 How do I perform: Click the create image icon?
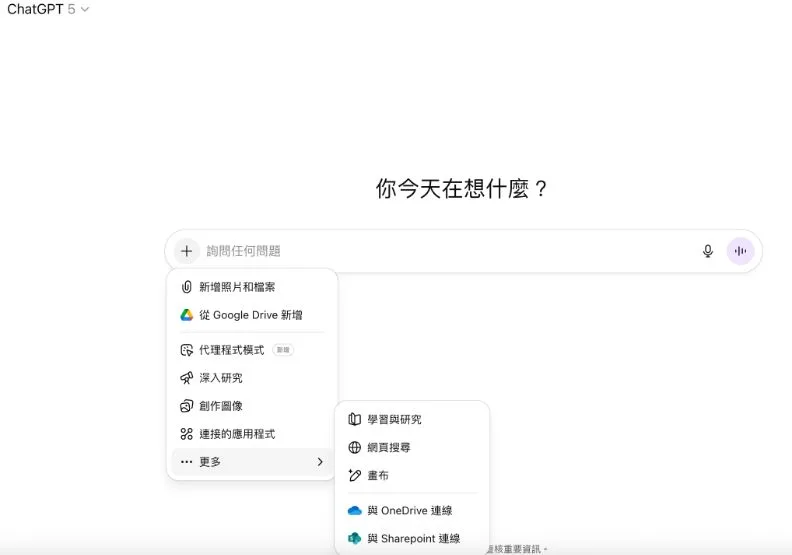click(x=186, y=406)
